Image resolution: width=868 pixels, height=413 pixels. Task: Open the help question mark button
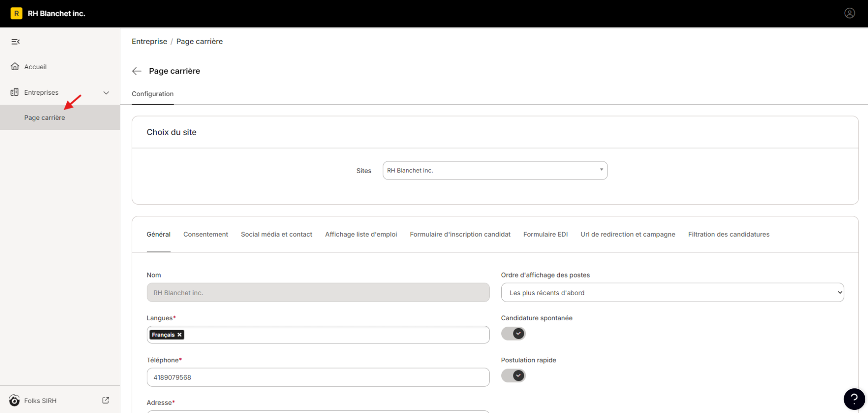click(x=854, y=399)
